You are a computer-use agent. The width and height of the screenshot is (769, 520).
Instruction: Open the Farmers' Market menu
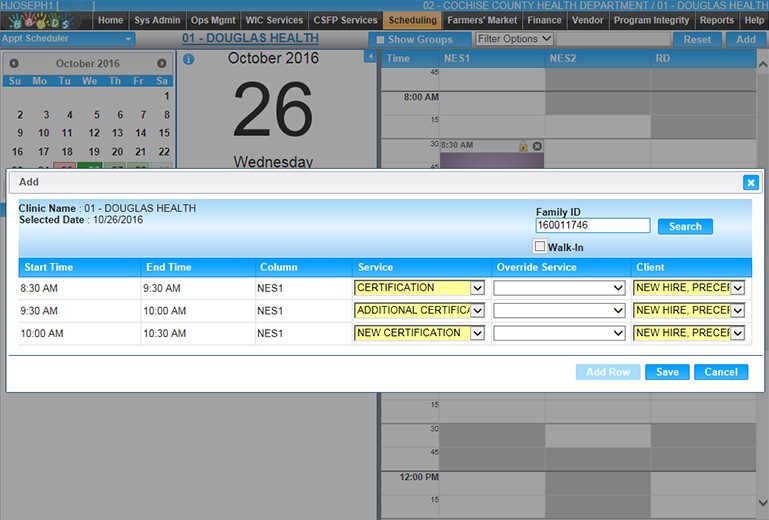482,20
